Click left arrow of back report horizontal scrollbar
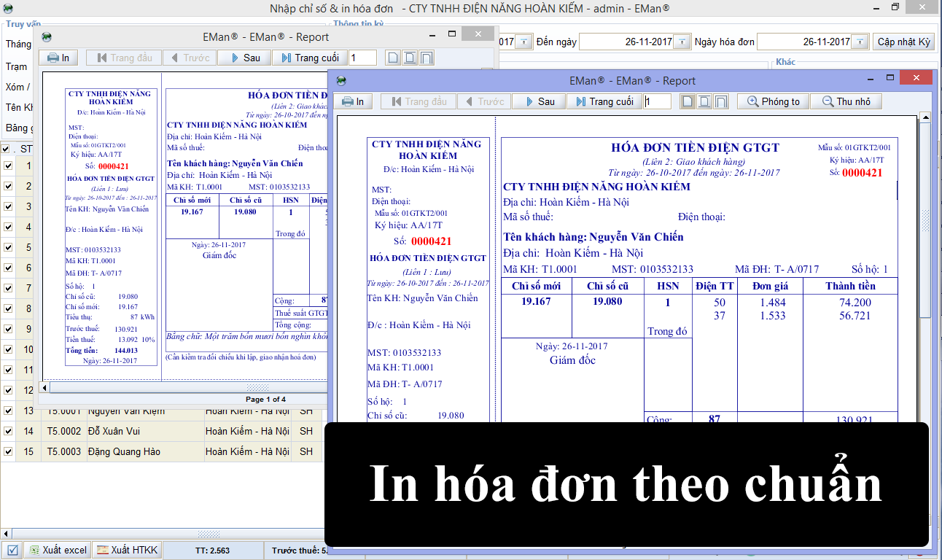Image resolution: width=942 pixels, height=560 pixels. coord(44,387)
